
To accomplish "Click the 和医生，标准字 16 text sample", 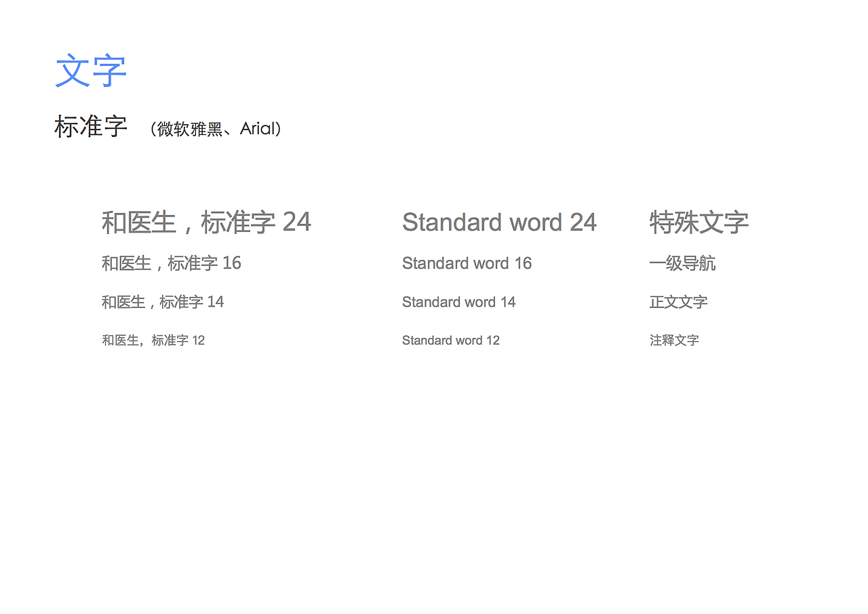I will click(x=171, y=263).
